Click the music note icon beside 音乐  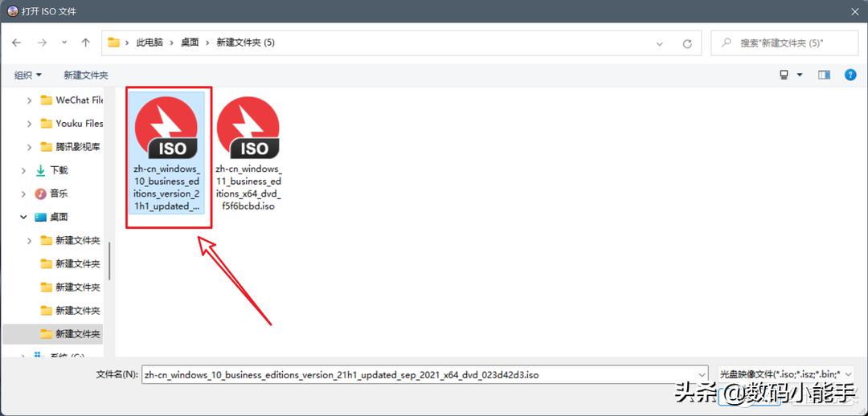point(40,194)
